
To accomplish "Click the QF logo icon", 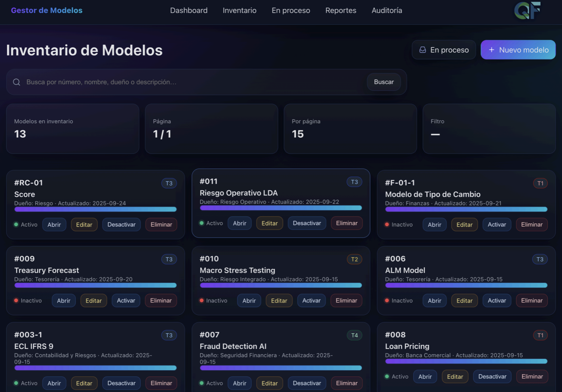I will (527, 10).
